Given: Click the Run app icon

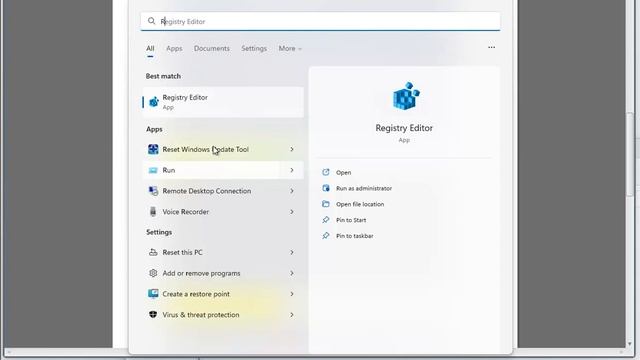Looking at the screenshot, I should [153, 170].
